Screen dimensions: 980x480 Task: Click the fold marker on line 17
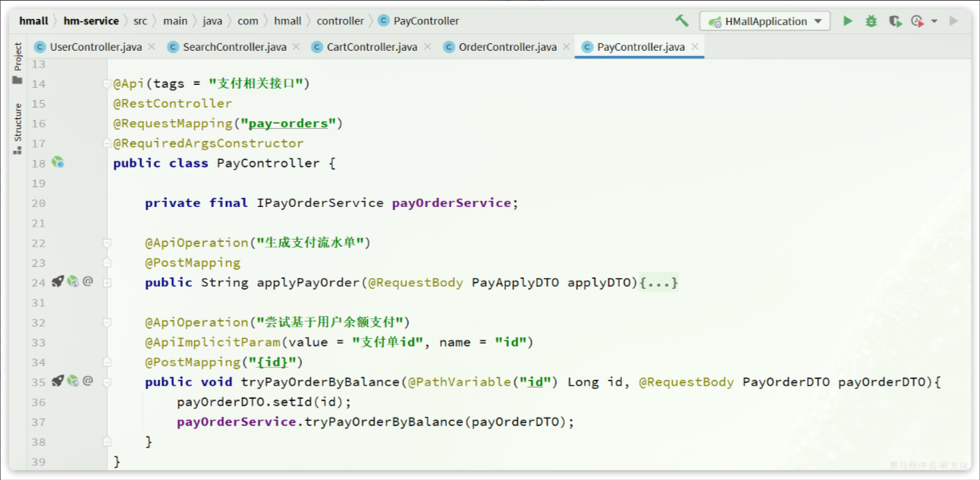coord(107,143)
